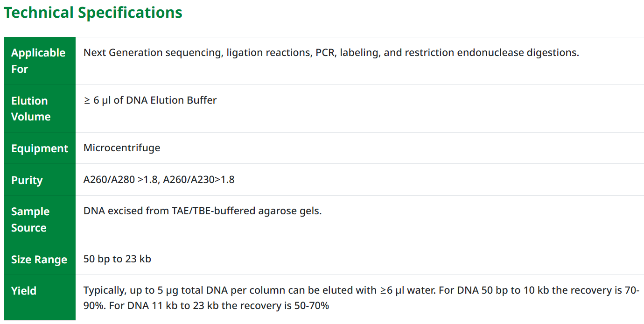This screenshot has width=644, height=324.
Task: Select the Sample Source row header
Action: click(30, 219)
